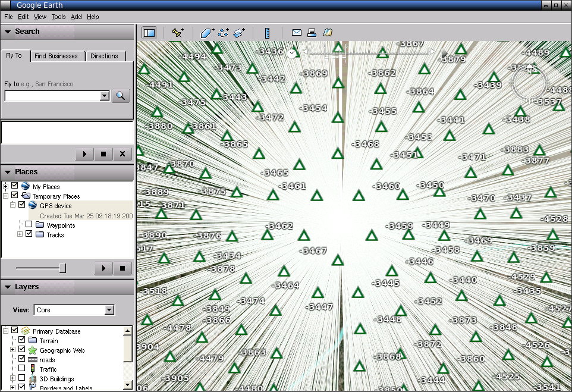
Task: Open the Layers View dropdown
Action: [x=109, y=310]
